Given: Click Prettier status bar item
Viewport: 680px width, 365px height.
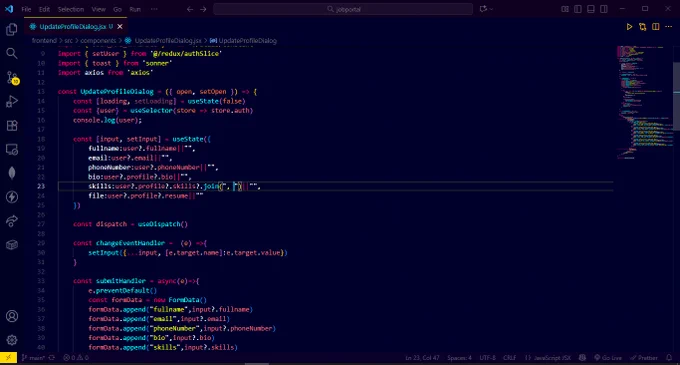Looking at the screenshot, I should point(644,358).
